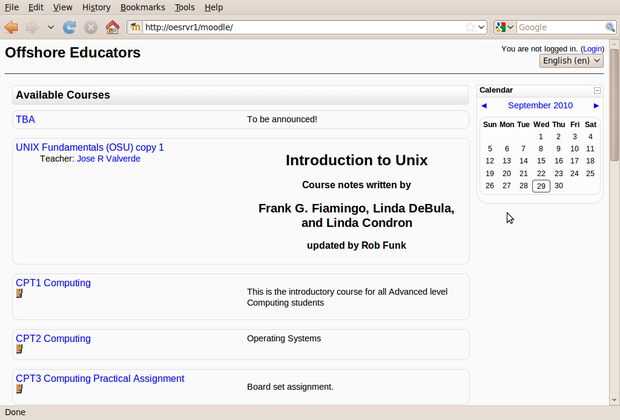Select day 29 in the calendar
620x420 pixels.
click(541, 186)
